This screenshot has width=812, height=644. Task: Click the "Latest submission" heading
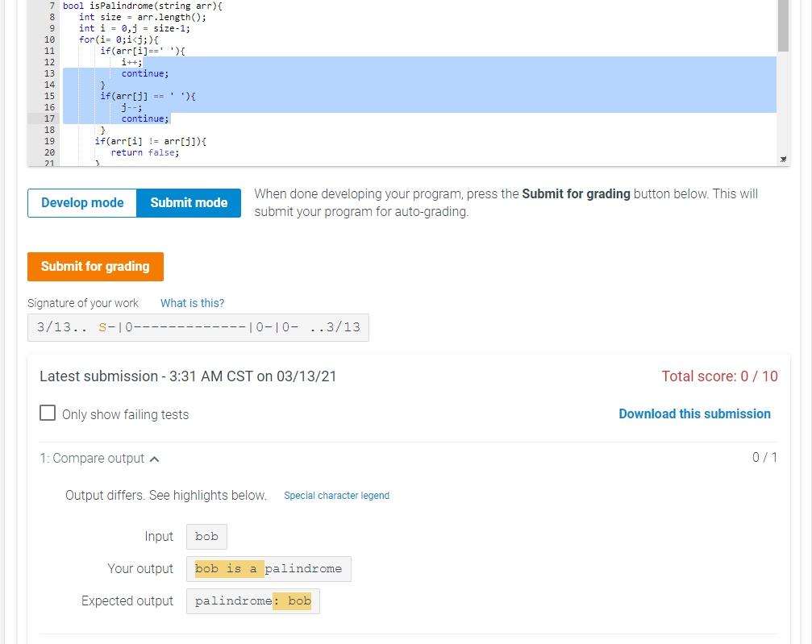(187, 376)
